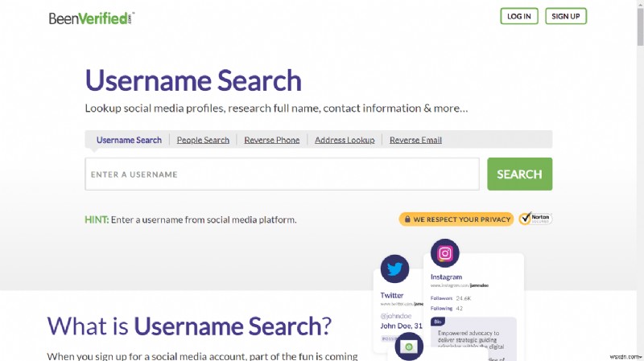Screen dimensions: 644x361
Task: Click the padlock icon in privacy badge
Action: pyautogui.click(x=407, y=219)
